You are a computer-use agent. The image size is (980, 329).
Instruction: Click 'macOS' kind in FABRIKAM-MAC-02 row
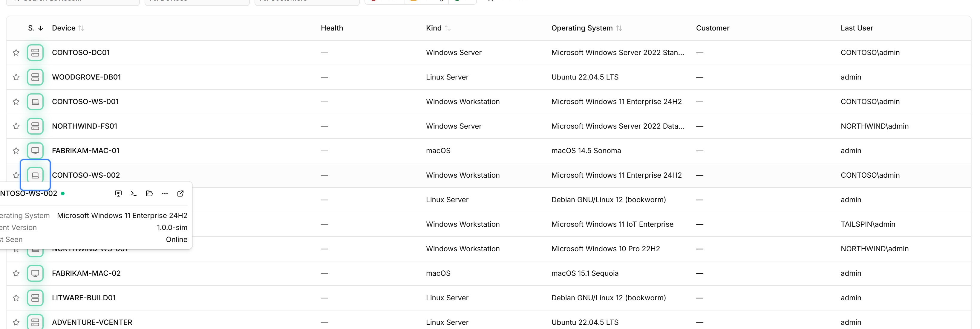pos(438,273)
